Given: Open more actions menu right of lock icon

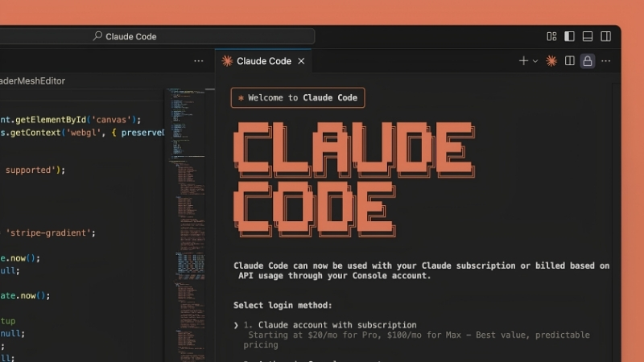Looking at the screenshot, I should [606, 61].
